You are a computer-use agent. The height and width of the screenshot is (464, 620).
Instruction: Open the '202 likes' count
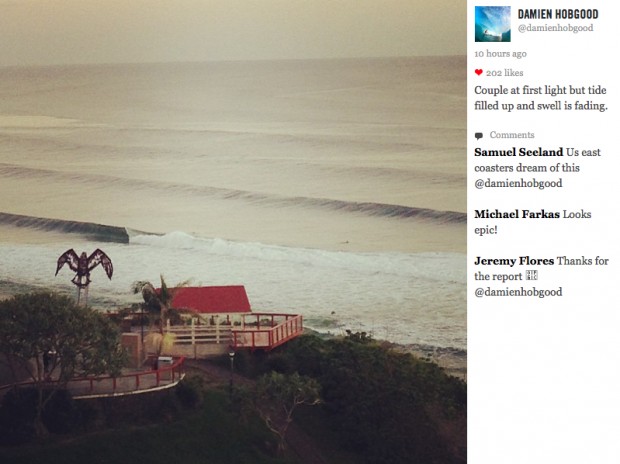pyautogui.click(x=505, y=73)
